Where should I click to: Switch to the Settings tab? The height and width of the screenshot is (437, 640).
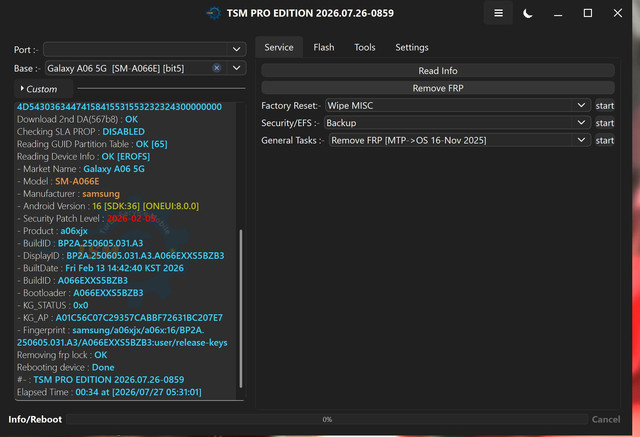411,47
